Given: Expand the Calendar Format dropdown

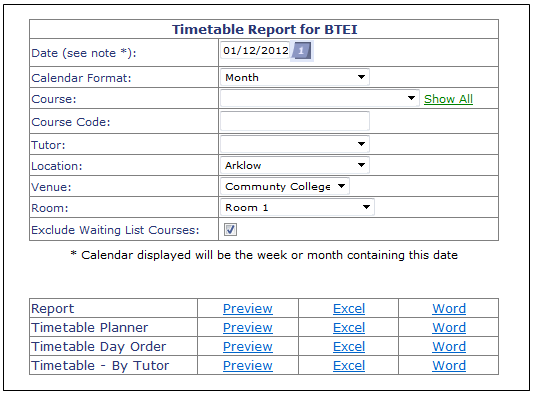Looking at the screenshot, I should pos(295,77).
